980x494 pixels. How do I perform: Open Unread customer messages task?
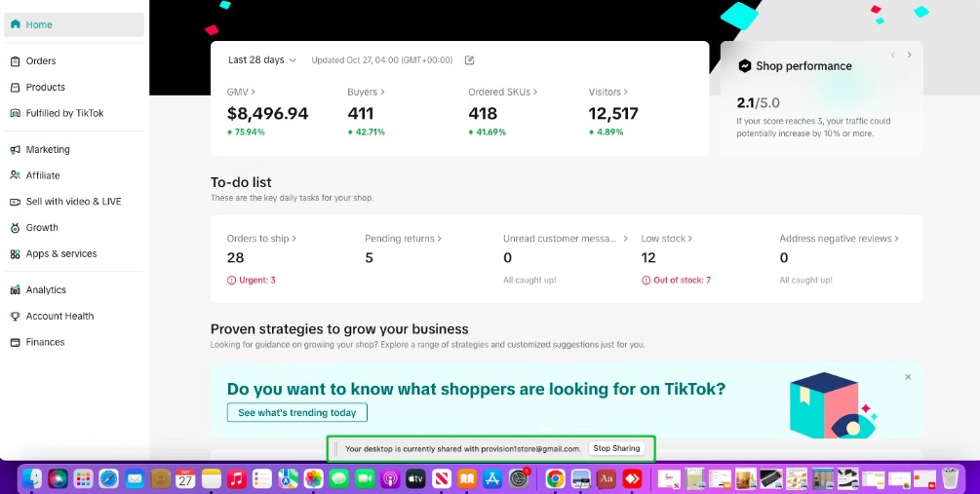pyautogui.click(x=566, y=239)
